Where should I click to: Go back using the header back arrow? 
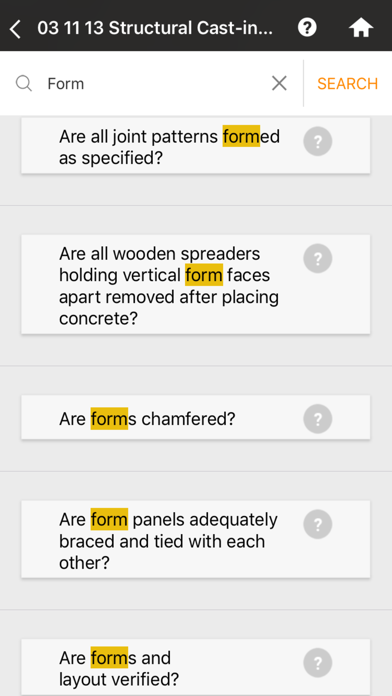click(x=15, y=29)
